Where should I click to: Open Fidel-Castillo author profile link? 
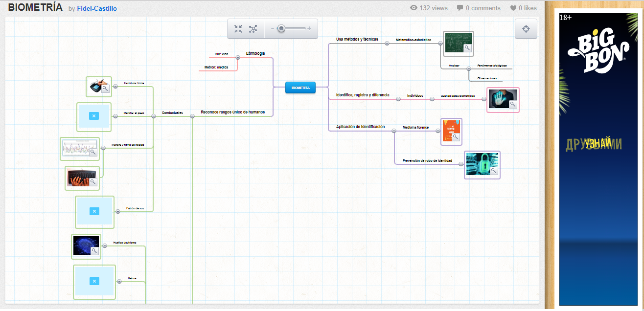(x=97, y=8)
